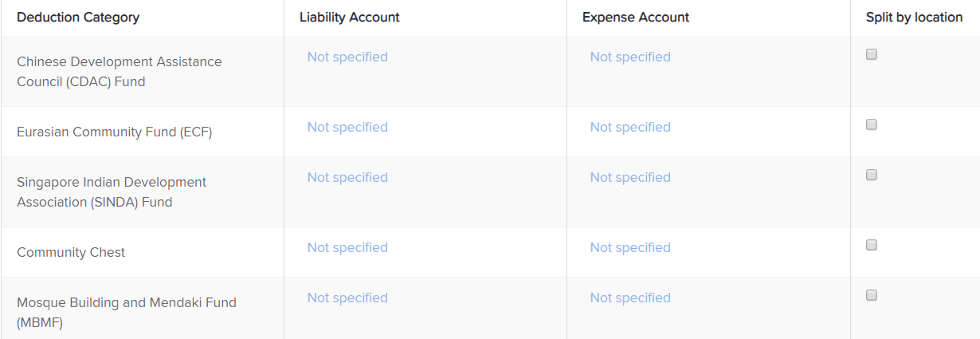Toggle split by location for Community Chest
980x339 pixels.
click(872, 246)
